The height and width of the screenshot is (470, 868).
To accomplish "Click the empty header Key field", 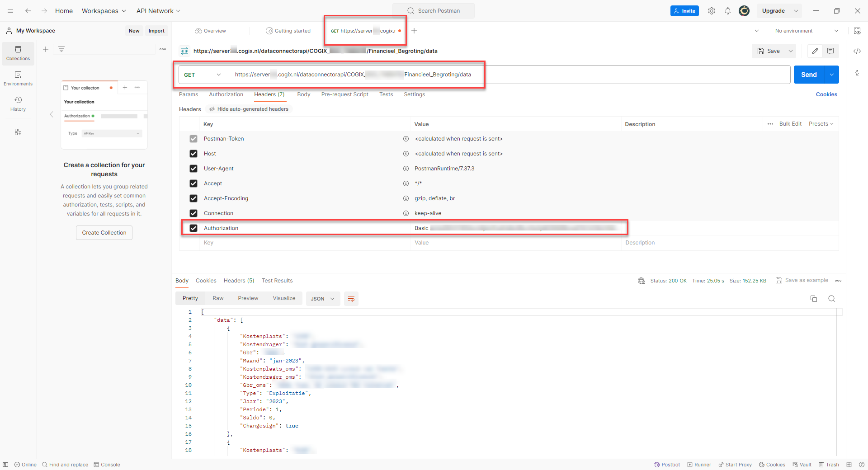I will click(x=305, y=243).
